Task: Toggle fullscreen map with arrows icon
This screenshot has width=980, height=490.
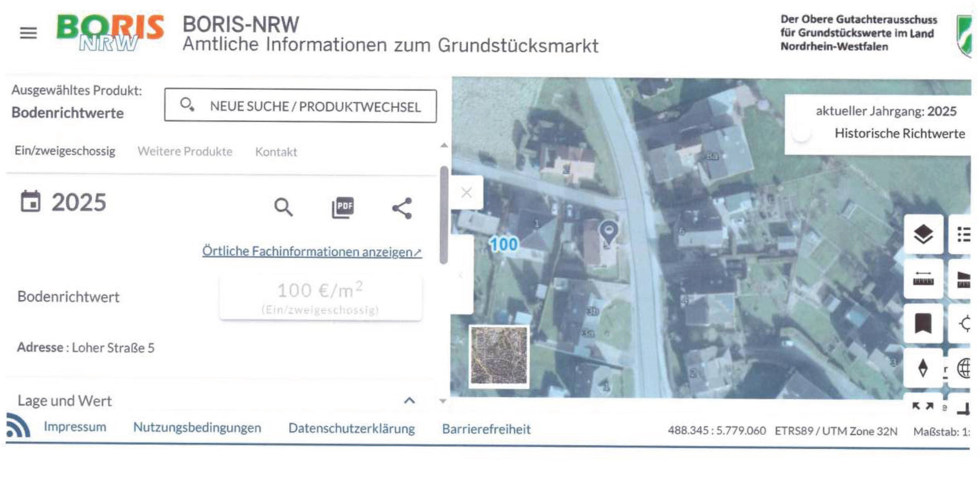Action: (x=923, y=406)
